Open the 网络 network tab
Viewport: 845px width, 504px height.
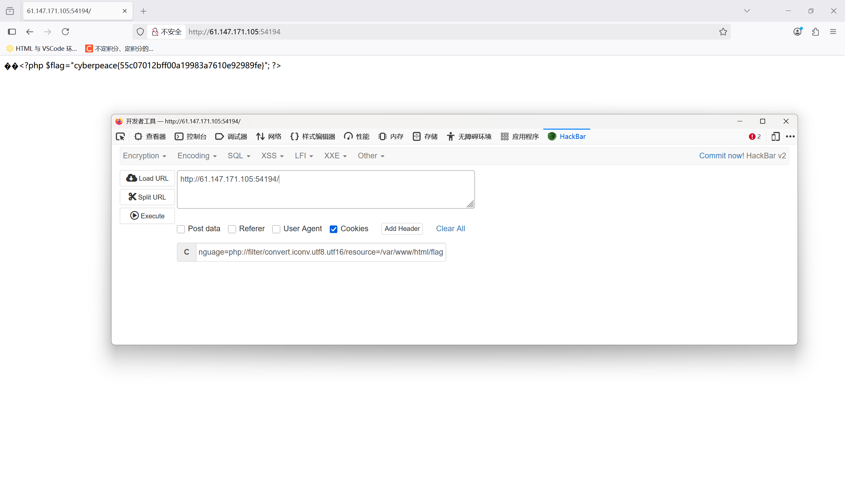269,137
